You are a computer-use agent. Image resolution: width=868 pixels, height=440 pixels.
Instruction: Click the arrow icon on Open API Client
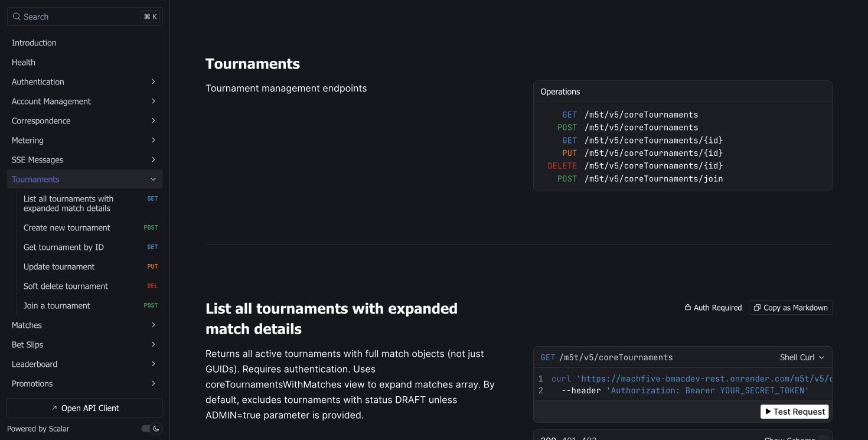(x=54, y=408)
